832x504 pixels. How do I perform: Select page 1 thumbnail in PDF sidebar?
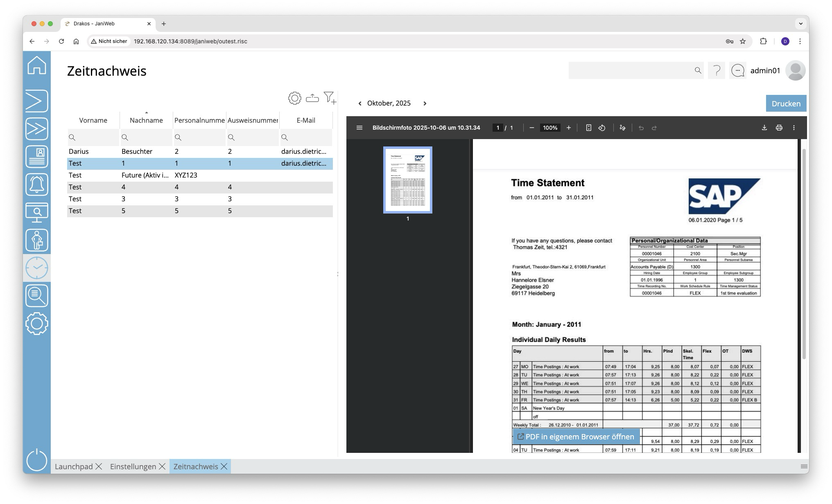pyautogui.click(x=407, y=180)
